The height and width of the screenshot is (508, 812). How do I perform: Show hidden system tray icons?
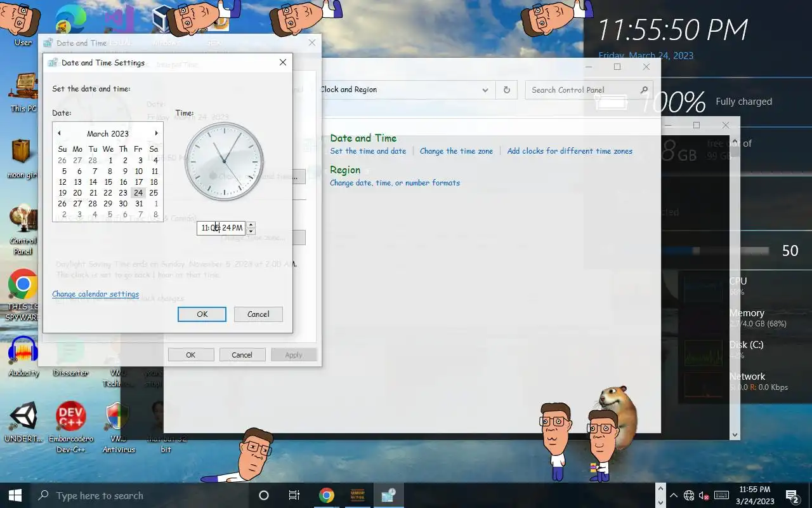[x=673, y=495]
